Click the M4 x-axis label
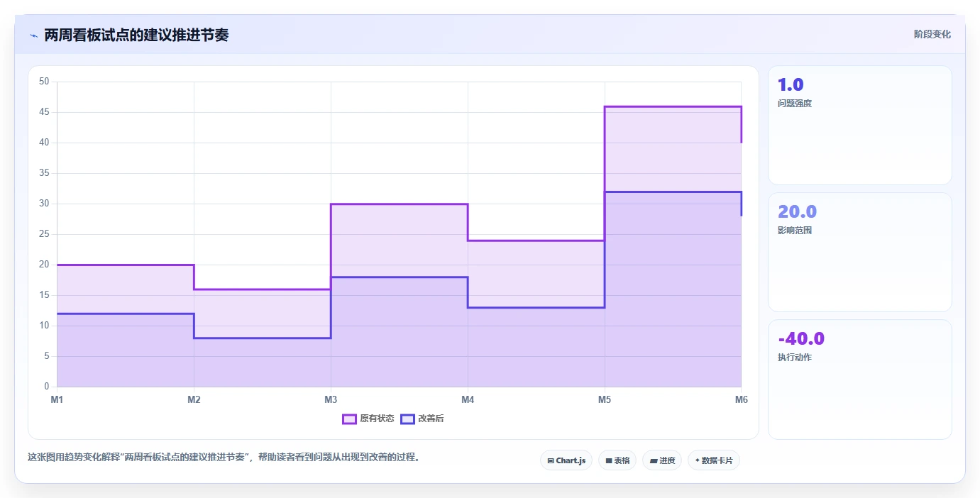 (x=468, y=400)
